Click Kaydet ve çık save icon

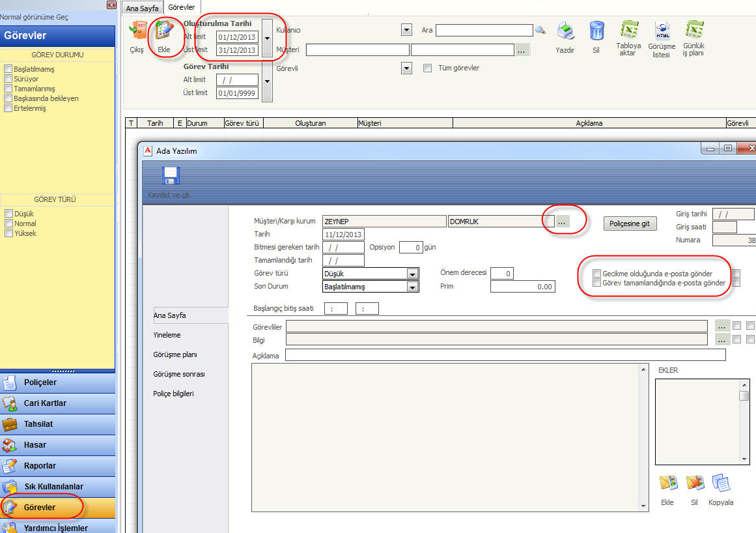(171, 177)
